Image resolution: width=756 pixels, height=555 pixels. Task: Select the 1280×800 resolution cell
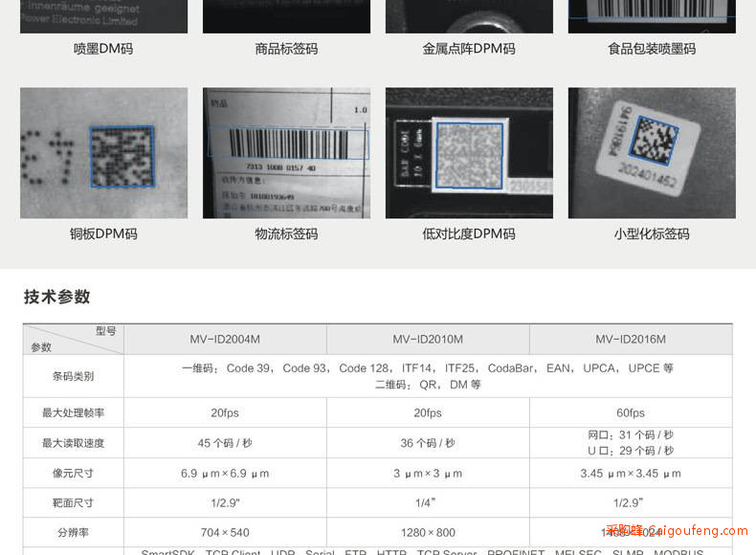(x=428, y=533)
